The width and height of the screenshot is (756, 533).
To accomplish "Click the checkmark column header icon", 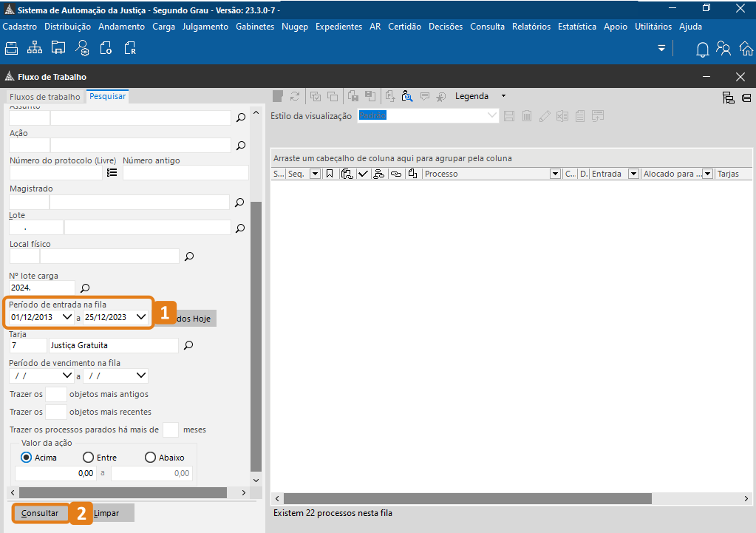I will point(363,174).
